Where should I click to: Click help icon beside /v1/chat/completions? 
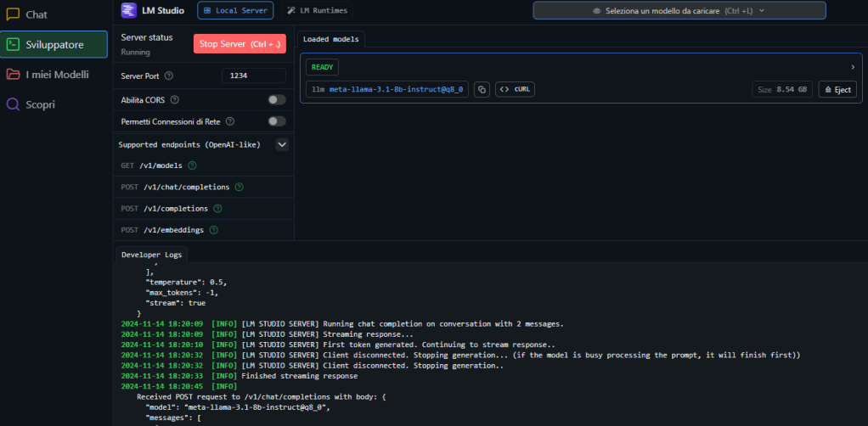(239, 187)
